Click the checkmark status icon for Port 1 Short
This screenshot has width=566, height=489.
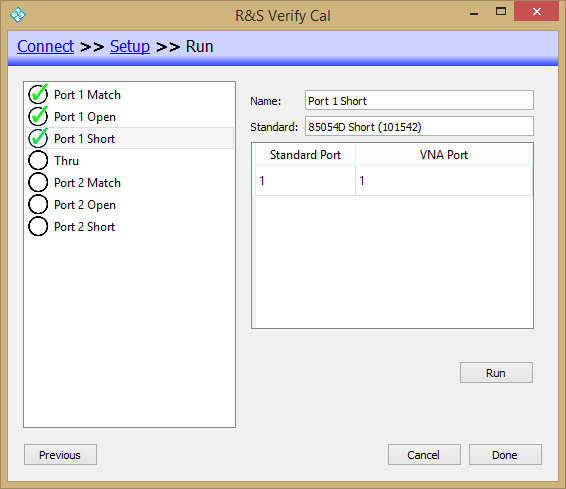pos(38,138)
